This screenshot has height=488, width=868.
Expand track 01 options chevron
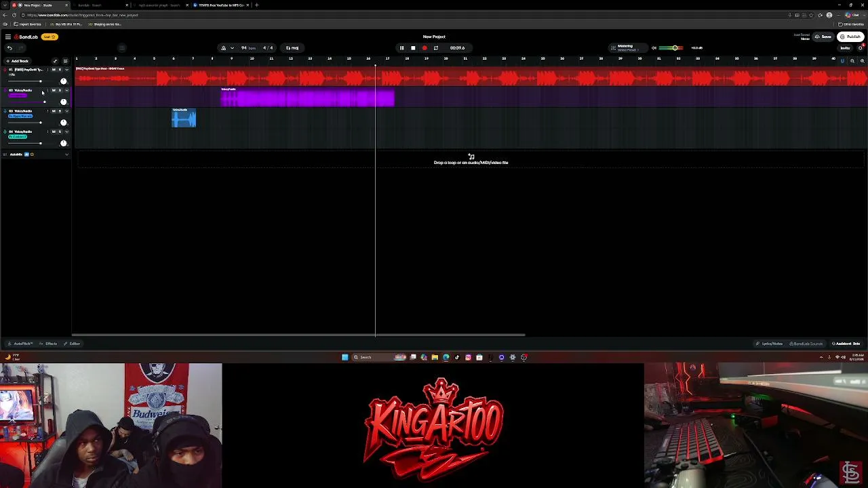coord(66,70)
